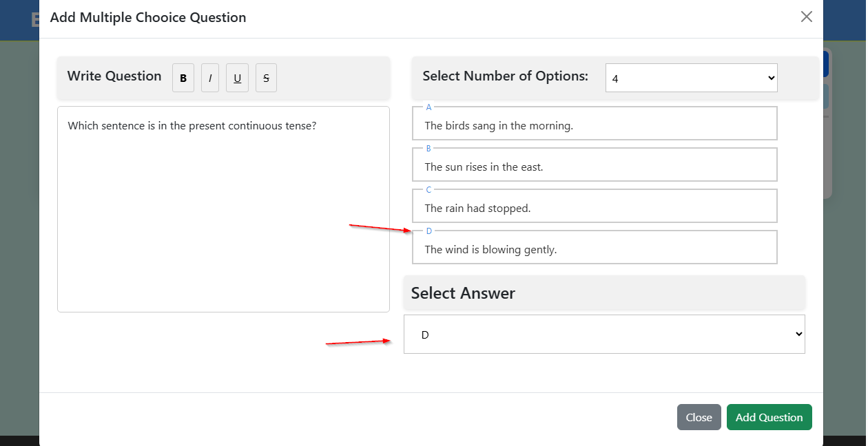Edit option C input field
868x446 pixels.
[x=595, y=206]
